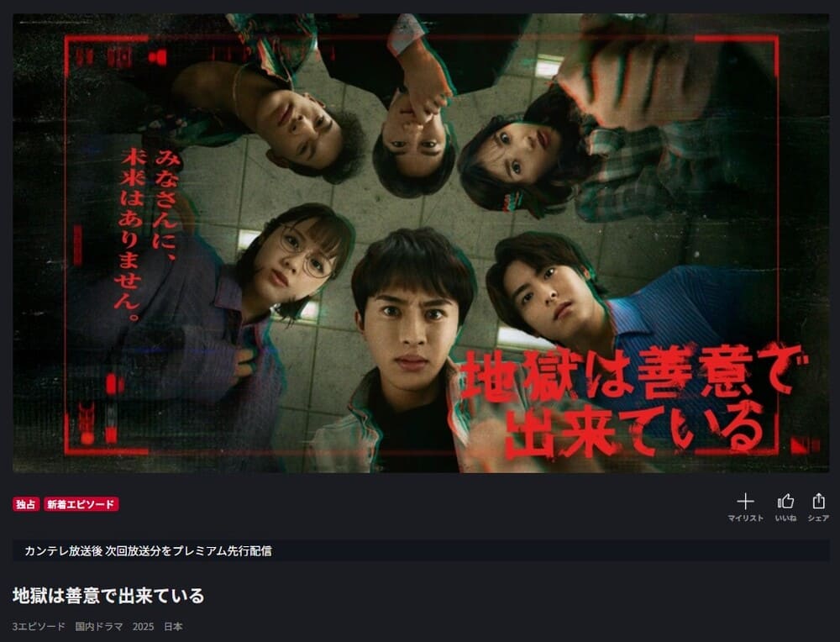
Task: Browse the 国内ドラマ genre link
Action: 98,627
